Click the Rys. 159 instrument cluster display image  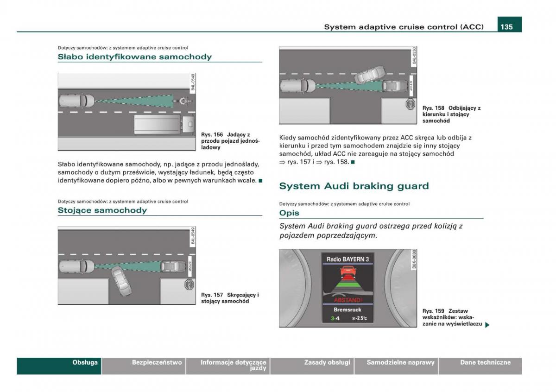(348, 288)
